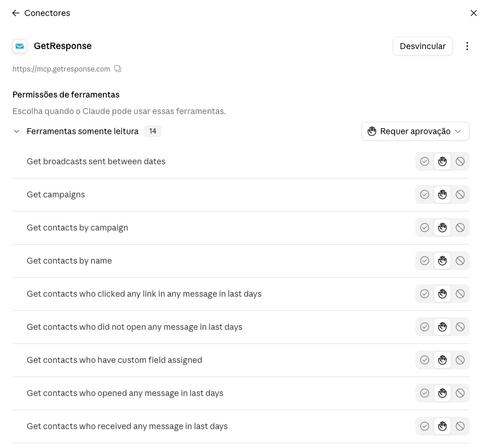The width and height of the screenshot is (485, 448).
Task: Block contacts who have custom field assigned
Action: click(460, 360)
